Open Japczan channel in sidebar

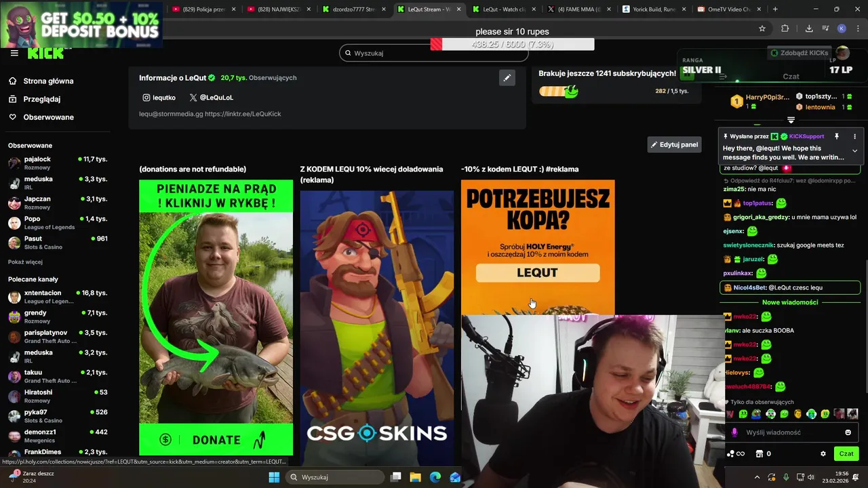(58, 203)
